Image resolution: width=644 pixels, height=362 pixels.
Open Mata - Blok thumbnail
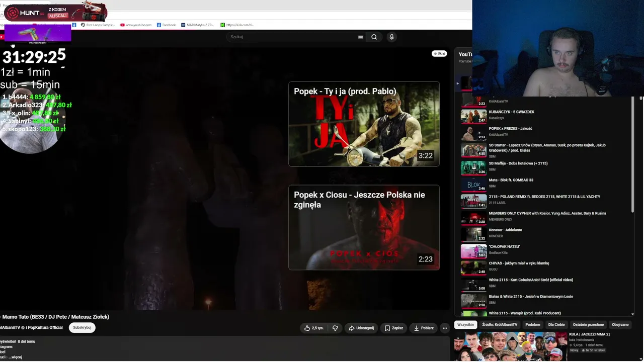473,184
